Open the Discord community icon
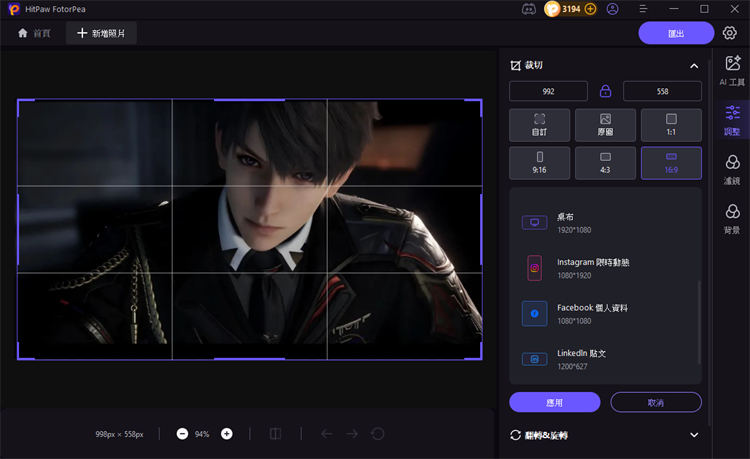The image size is (750, 459). pos(529,9)
